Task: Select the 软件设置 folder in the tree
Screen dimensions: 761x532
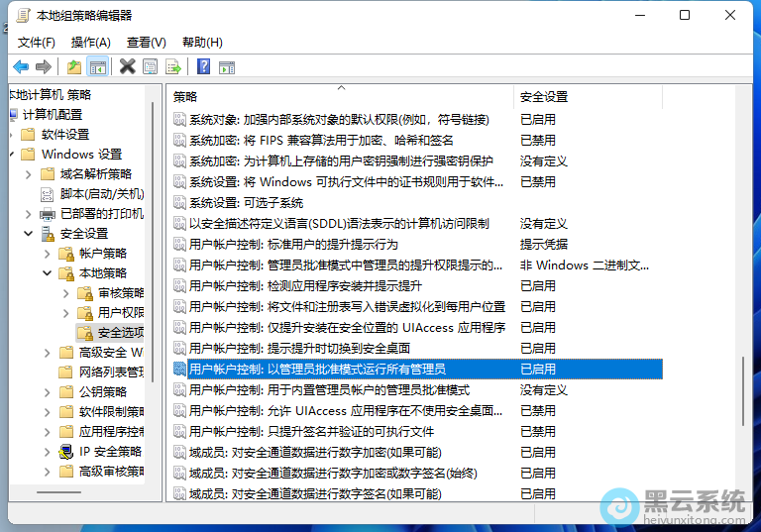Action: pyautogui.click(x=65, y=135)
